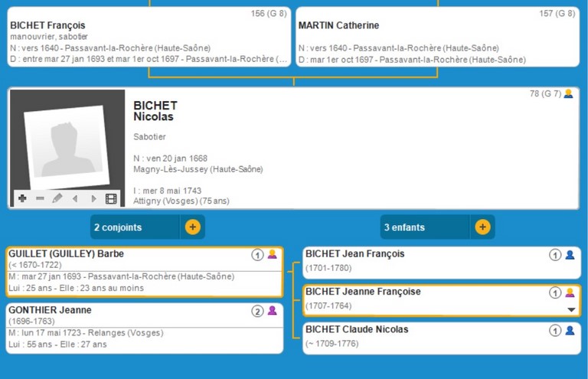The height and width of the screenshot is (379, 588).
Task: Click purple person icon for GONTHIER Jeanne
Action: [x=272, y=311]
